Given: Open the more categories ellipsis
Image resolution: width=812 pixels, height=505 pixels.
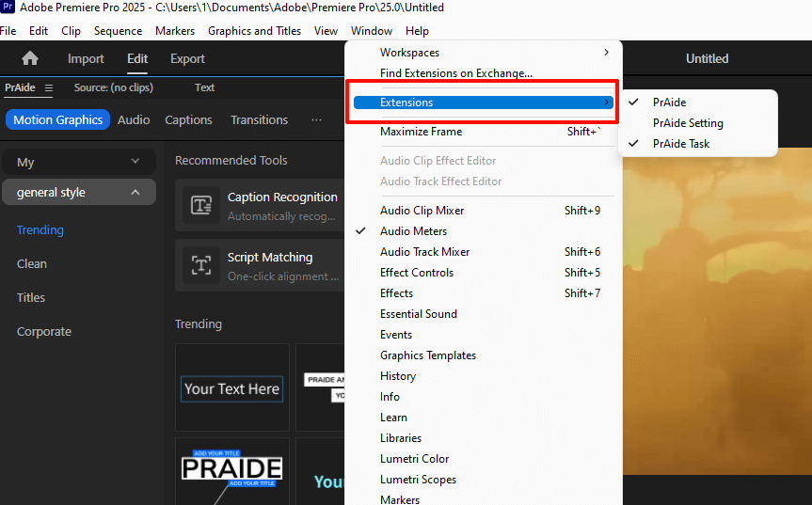Looking at the screenshot, I should point(316,120).
